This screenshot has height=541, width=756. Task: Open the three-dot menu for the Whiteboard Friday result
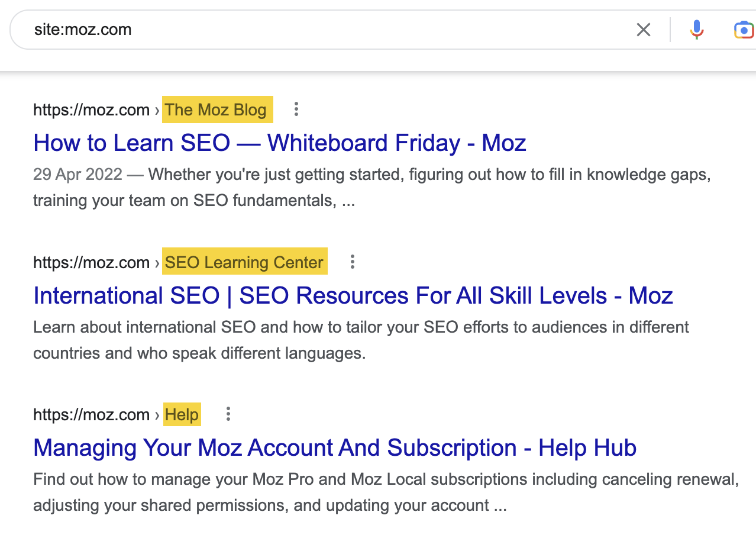[x=296, y=110]
